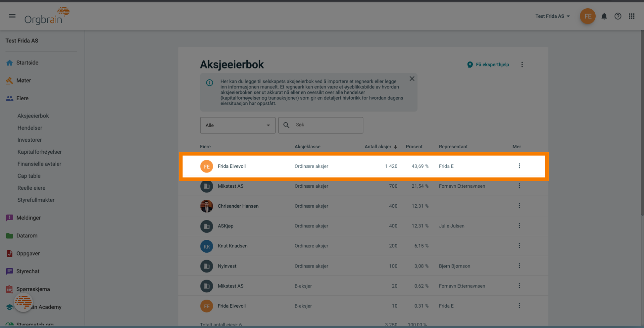Click the Meldinger message icon
The height and width of the screenshot is (328, 644).
(x=9, y=218)
